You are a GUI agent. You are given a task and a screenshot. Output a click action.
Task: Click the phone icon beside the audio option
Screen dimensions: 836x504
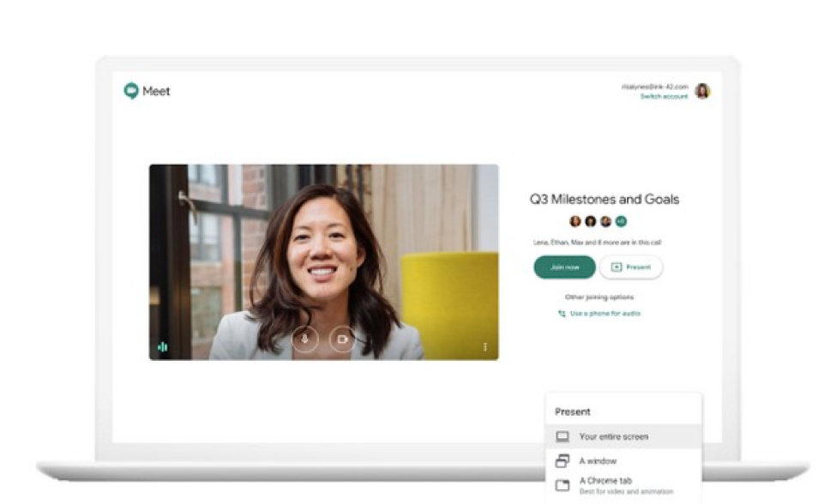[x=562, y=314]
